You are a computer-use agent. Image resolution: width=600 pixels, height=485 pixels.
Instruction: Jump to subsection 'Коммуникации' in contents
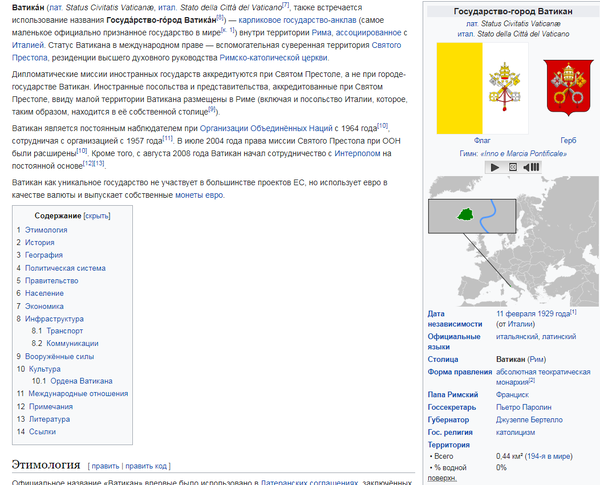[72, 344]
